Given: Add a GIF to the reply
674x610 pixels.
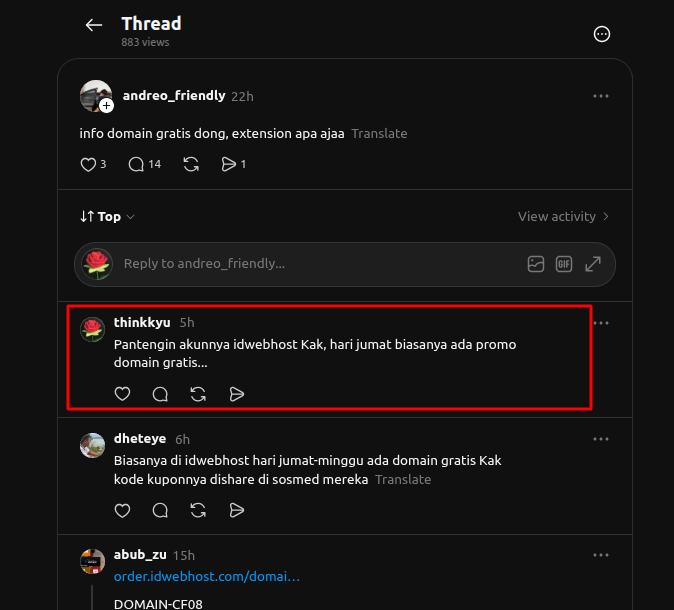Looking at the screenshot, I should [x=564, y=264].
